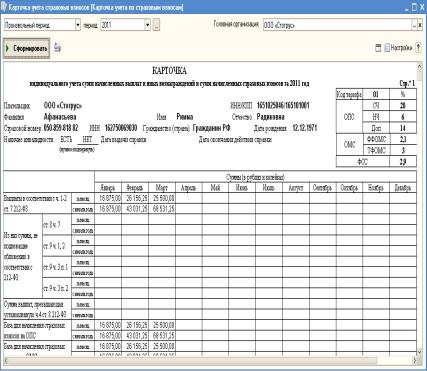
Task: Click the print icon beside Сформировать
Action: [57, 48]
